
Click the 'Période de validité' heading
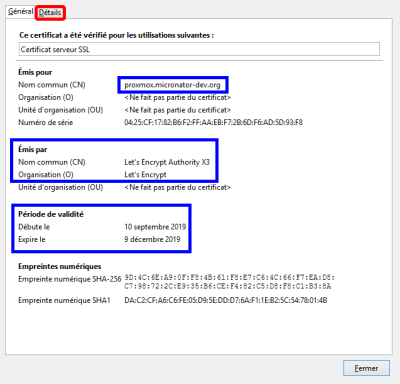pyautogui.click(x=51, y=214)
